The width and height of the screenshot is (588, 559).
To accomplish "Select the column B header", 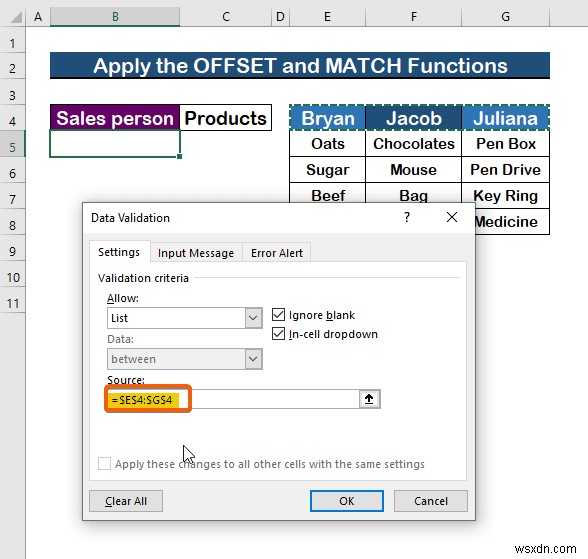I will click(115, 16).
